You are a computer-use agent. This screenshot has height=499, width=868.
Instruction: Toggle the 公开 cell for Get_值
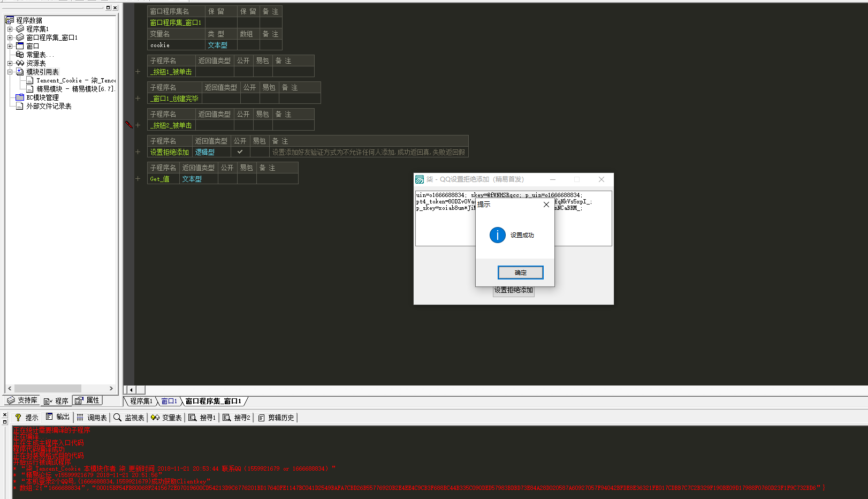point(227,179)
